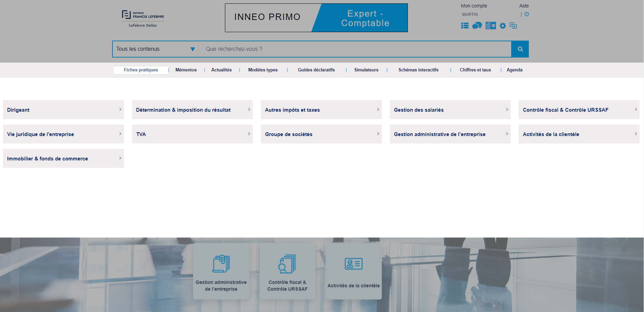The width and height of the screenshot is (644, 312).
Task: Open settings via the gear icon
Action: [x=503, y=26]
